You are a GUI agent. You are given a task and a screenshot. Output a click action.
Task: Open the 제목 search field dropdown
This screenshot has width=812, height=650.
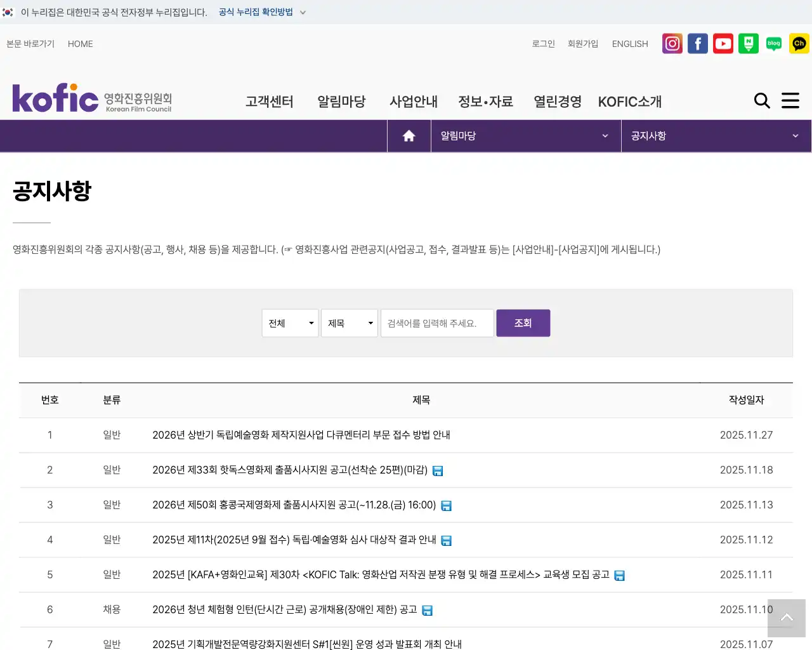point(349,322)
